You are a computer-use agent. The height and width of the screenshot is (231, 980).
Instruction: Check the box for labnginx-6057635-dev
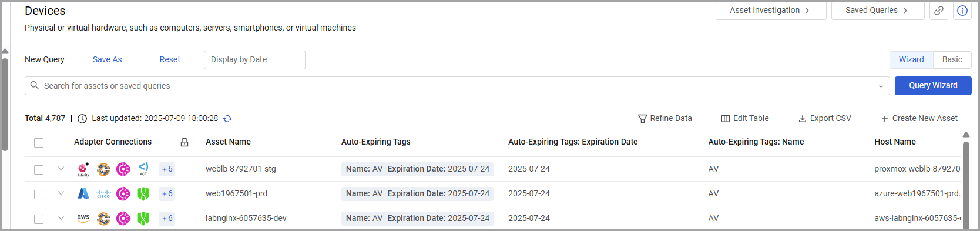coord(39,219)
